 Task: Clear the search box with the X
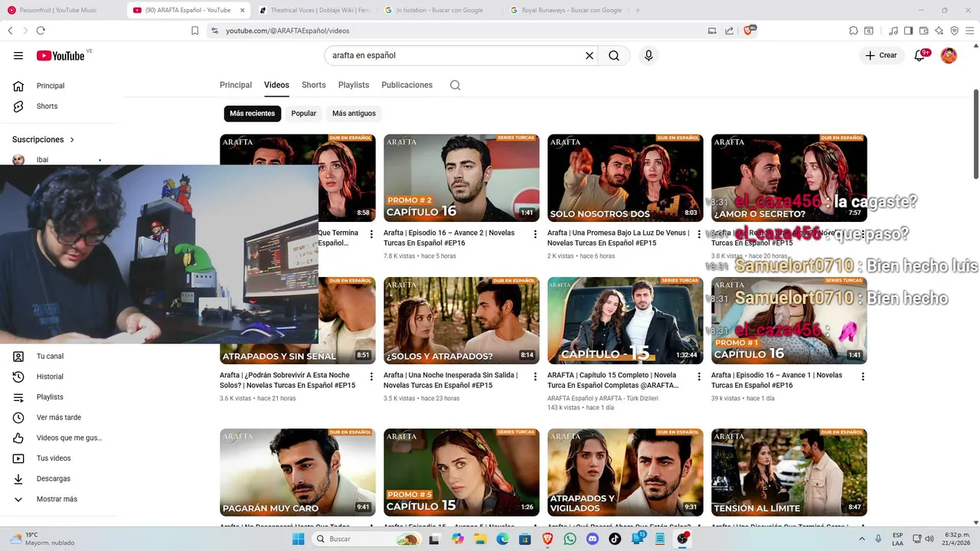[x=590, y=55]
